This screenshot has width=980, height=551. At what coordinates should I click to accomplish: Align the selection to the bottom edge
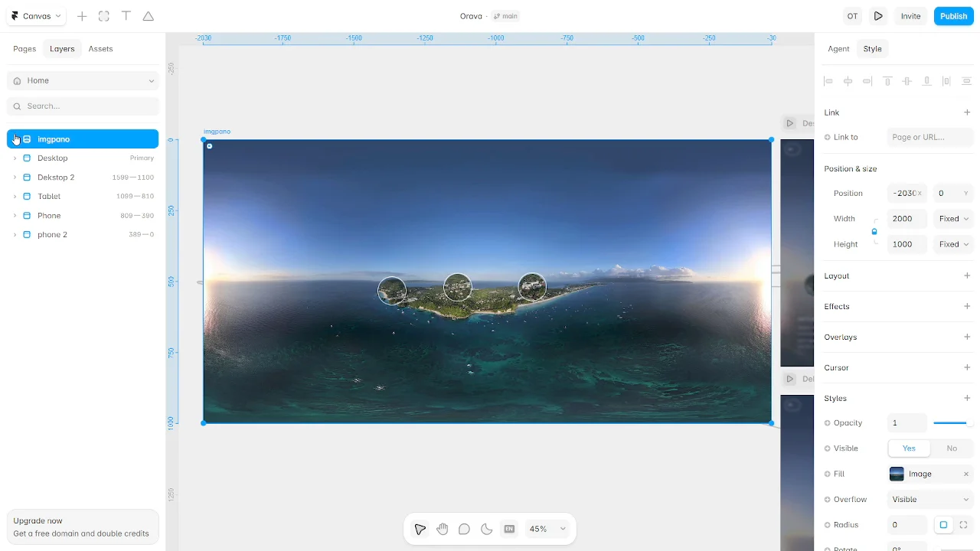click(927, 81)
